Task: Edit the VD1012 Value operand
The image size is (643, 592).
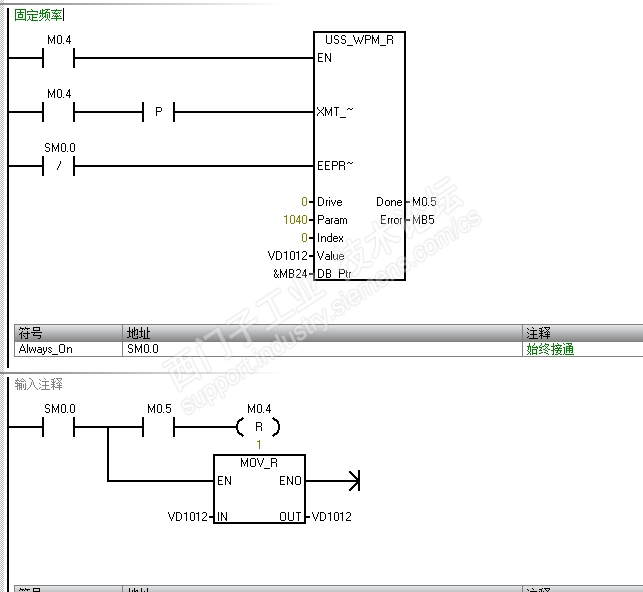Action: pos(287,256)
